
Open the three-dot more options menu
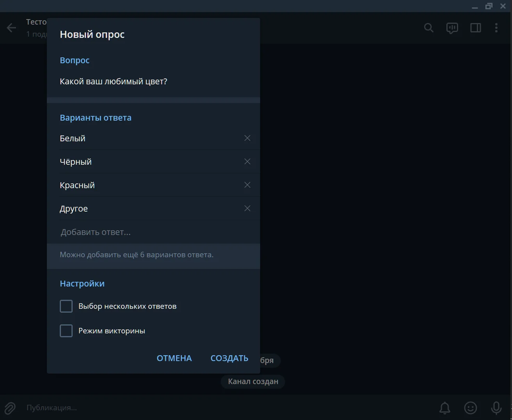496,28
